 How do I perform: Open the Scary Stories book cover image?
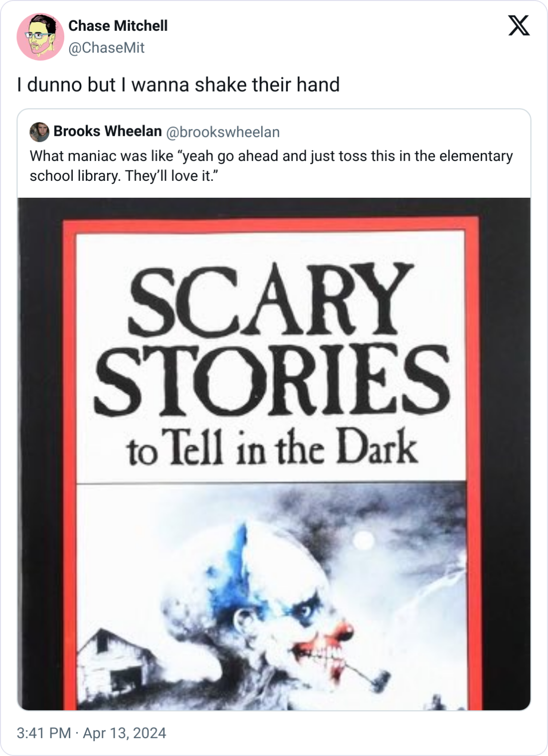tap(274, 454)
